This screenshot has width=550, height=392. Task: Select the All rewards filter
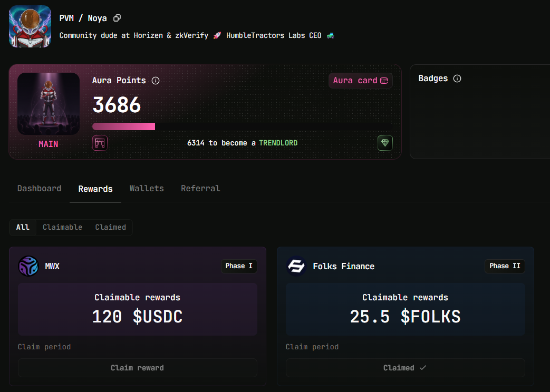pyautogui.click(x=23, y=227)
